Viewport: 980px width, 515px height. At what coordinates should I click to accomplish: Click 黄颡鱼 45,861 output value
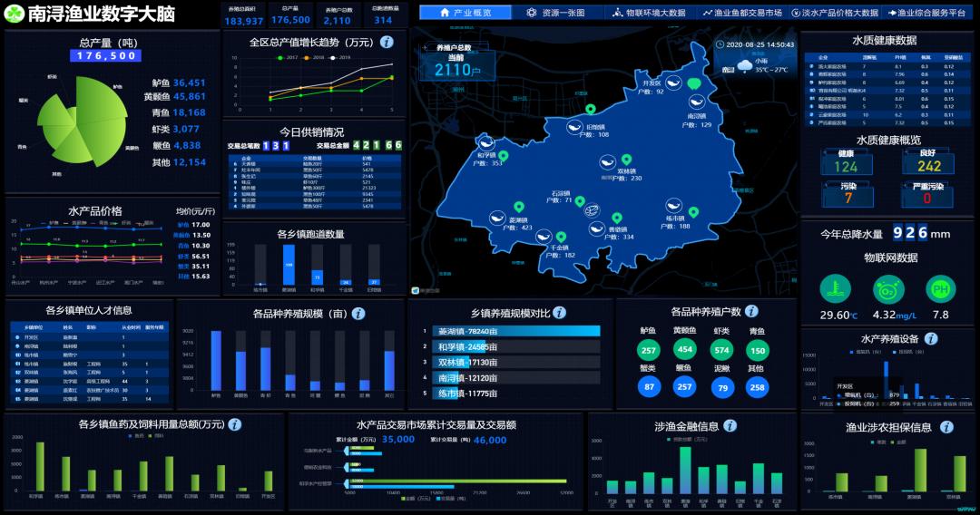pos(174,97)
